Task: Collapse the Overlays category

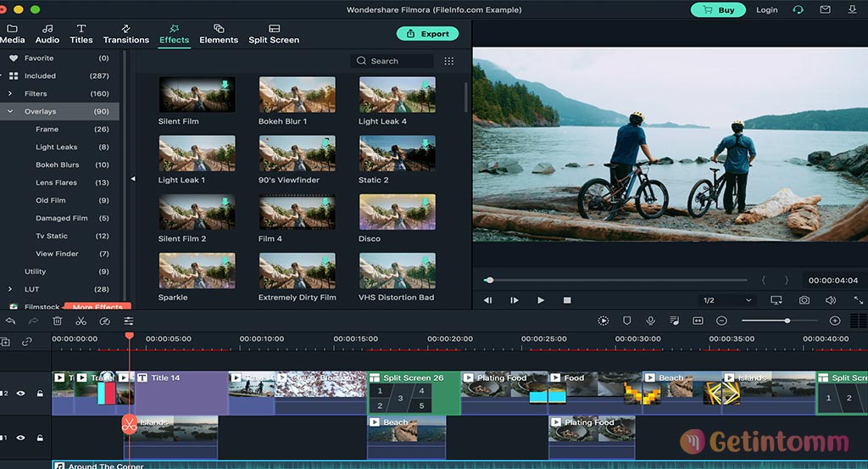Action: [10, 111]
